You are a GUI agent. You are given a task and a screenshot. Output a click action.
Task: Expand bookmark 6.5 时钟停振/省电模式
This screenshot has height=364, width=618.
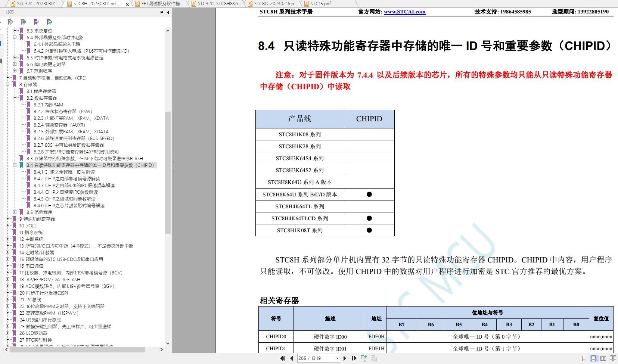[x=15, y=57]
